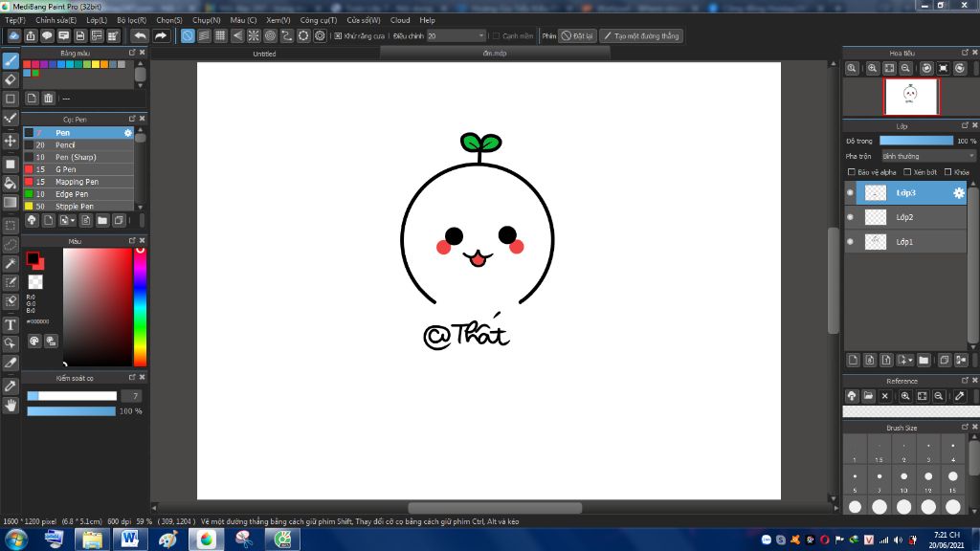This screenshot has height=551, width=980.
Task: Open the cloud save icon in toolbar
Action: (x=13, y=35)
